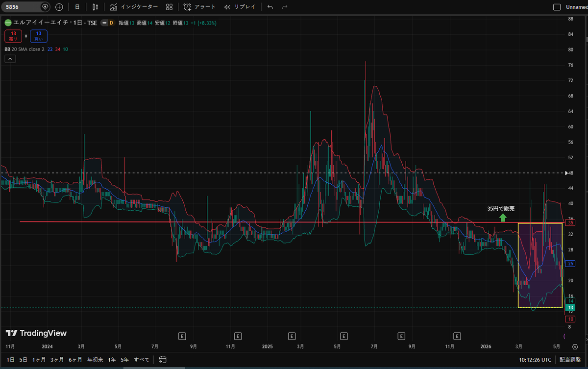Viewport: 588px width, 369px height.
Task: Open the Unnamed layout name menu
Action: point(576,7)
